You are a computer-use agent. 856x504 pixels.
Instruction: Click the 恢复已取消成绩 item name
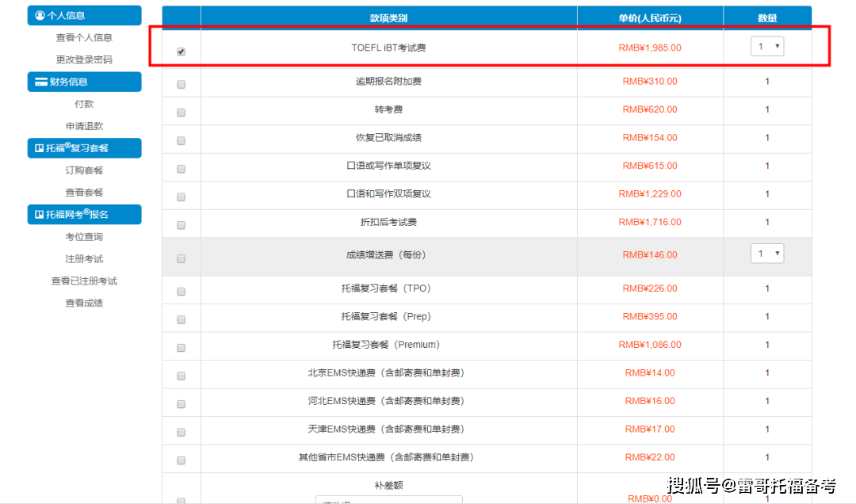coord(388,138)
